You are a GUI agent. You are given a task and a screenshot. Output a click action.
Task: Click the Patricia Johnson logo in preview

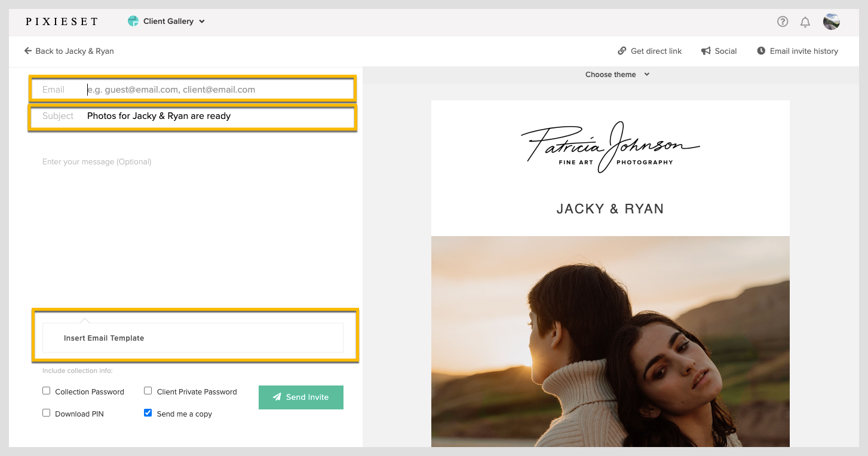(x=610, y=147)
